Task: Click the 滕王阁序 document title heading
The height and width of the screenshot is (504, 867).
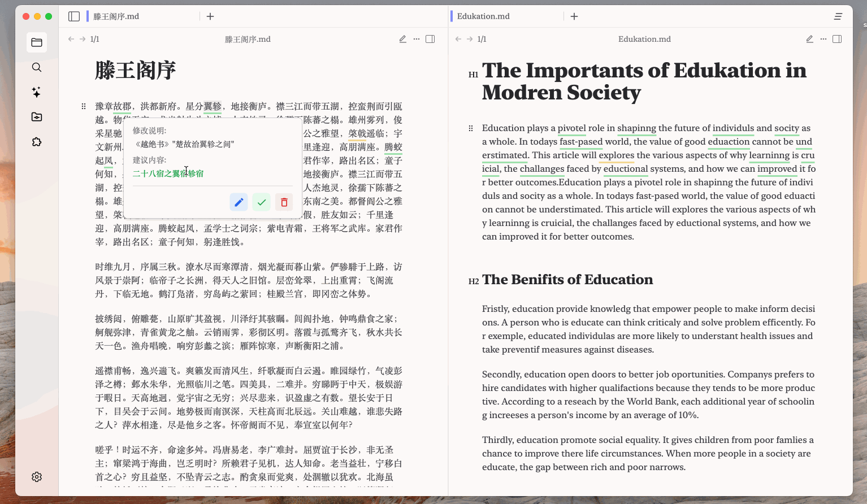Action: pyautogui.click(x=136, y=71)
